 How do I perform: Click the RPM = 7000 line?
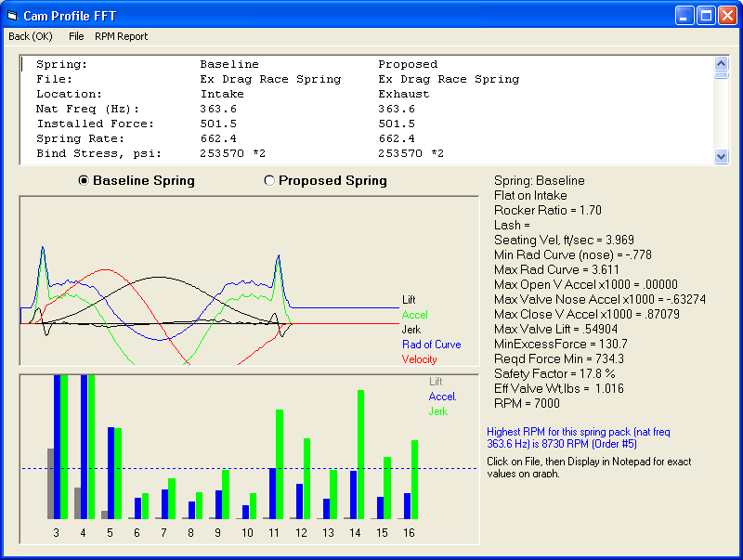pos(527,403)
